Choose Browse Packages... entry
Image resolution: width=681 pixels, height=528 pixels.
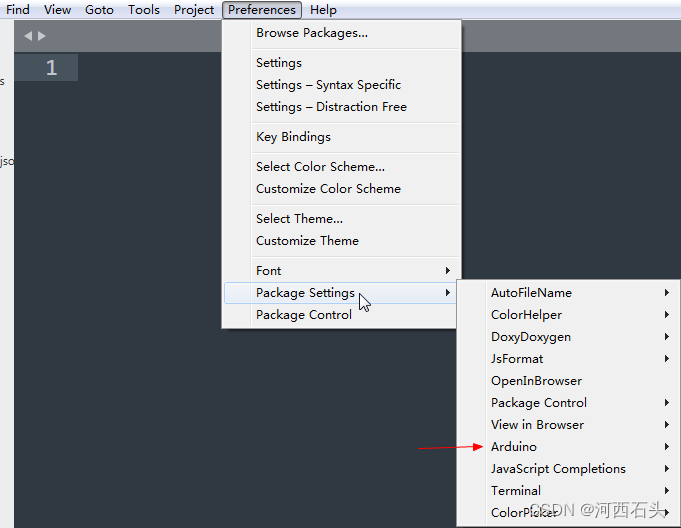tap(341, 33)
